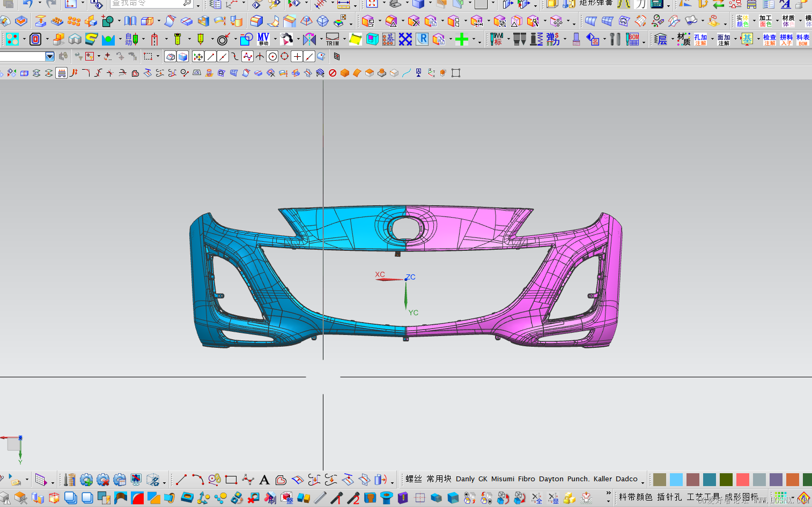Open dropdown arrow next to MV 移动
This screenshot has height=507, width=812.
274,39
